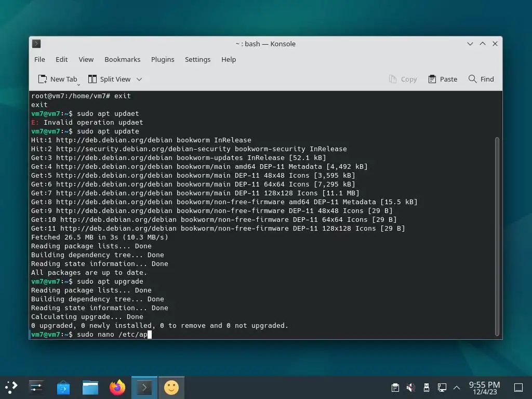Click the 'Calculating upgrade... Done' line
The height and width of the screenshot is (399, 532).
87,316
